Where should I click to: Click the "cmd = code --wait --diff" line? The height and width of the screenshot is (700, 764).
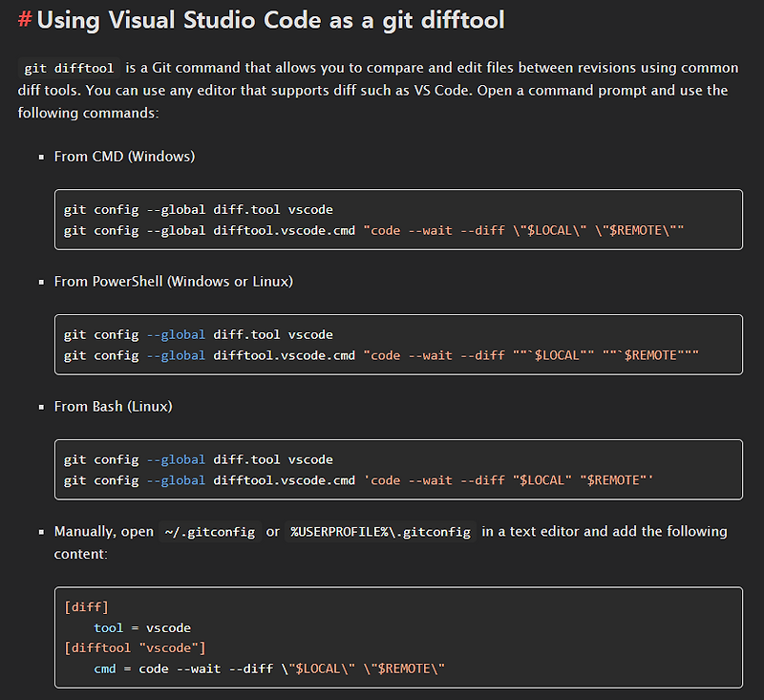pyautogui.click(x=269, y=668)
